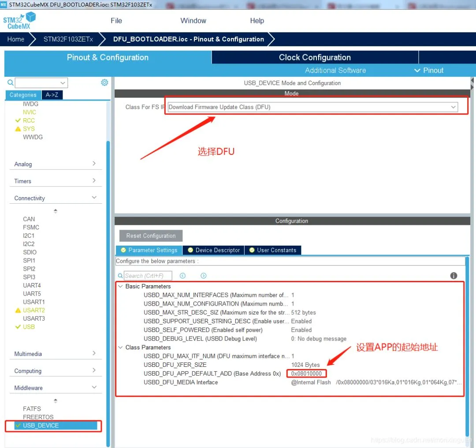Image resolution: width=476 pixels, height=448 pixels.
Task: Switch to the A->Z list tab
Action: click(52, 95)
